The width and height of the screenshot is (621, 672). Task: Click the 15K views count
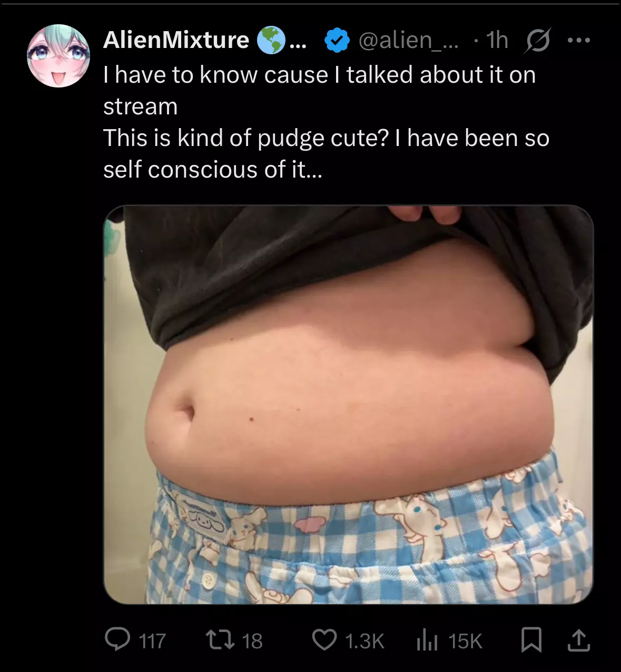coord(465,641)
